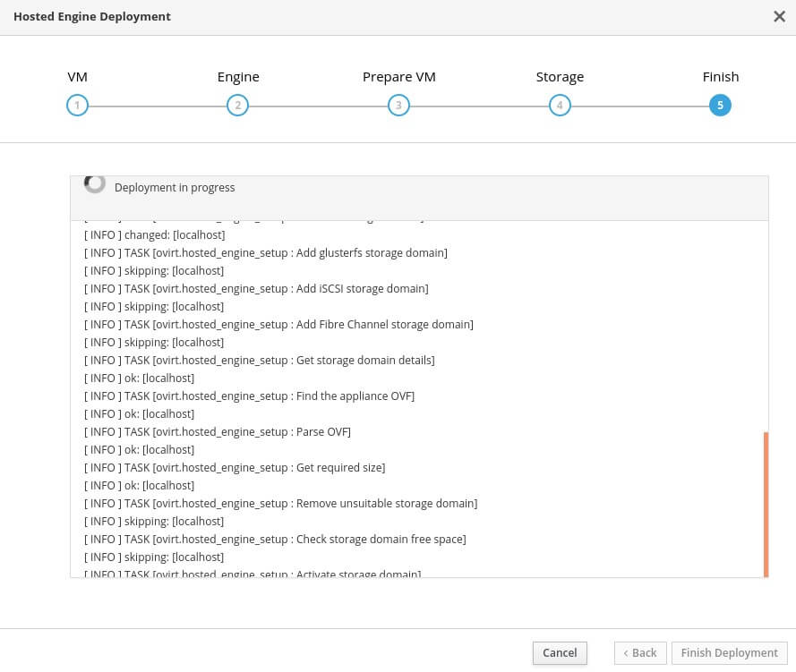Select the step 3 Prepare VM circle
796x672 pixels.
coord(398,106)
